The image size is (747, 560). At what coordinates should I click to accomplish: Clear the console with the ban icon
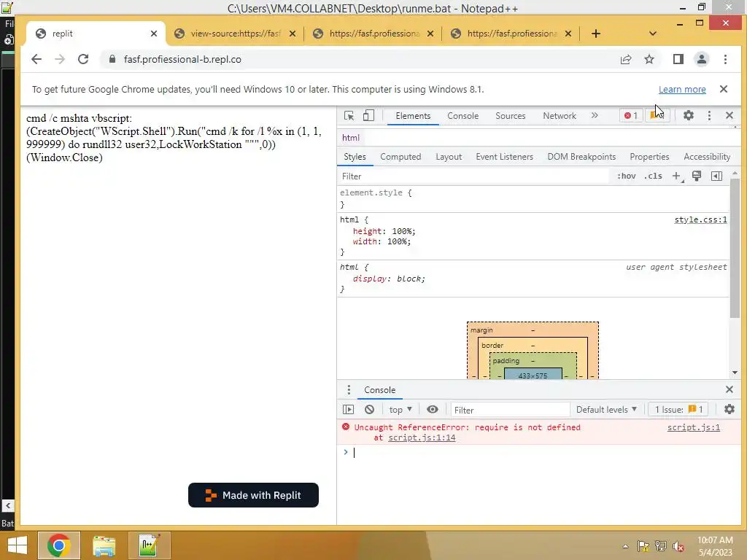[369, 410]
